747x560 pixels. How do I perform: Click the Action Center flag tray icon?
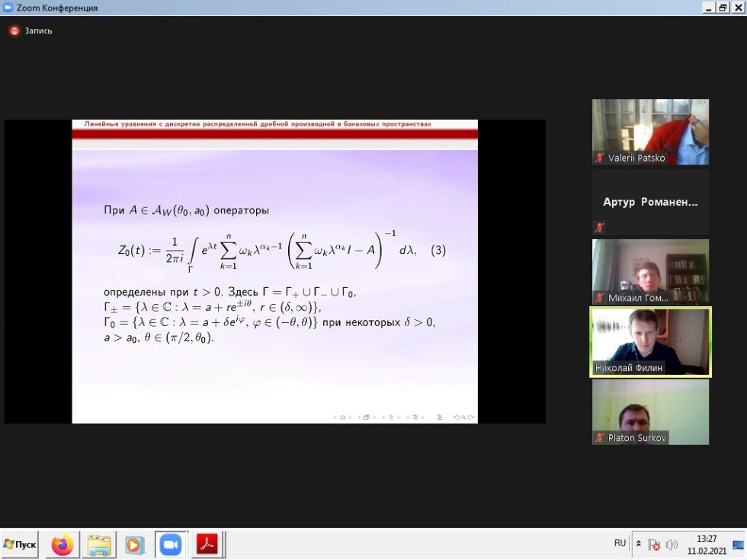[653, 544]
